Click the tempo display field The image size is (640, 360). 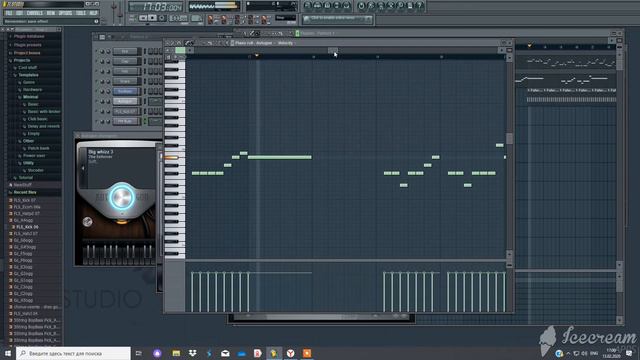pyautogui.click(x=178, y=18)
